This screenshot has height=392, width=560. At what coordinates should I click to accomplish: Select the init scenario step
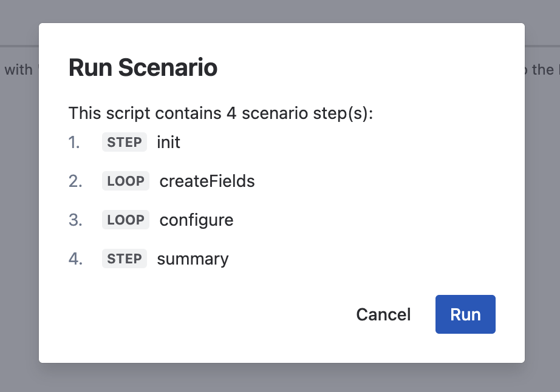[x=169, y=142]
